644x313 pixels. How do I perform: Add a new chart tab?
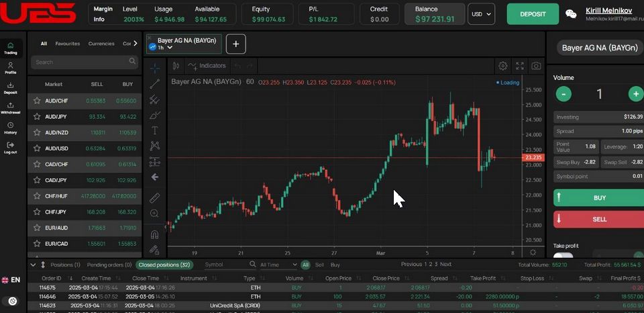pos(235,44)
